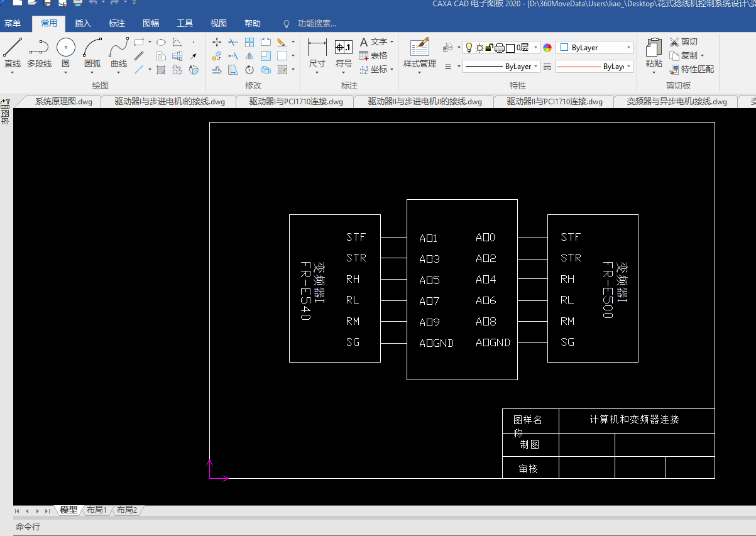Image resolution: width=756 pixels, height=536 pixels.
Task: Expand the 粘贴 paste dropdown arrow
Action: [x=654, y=72]
